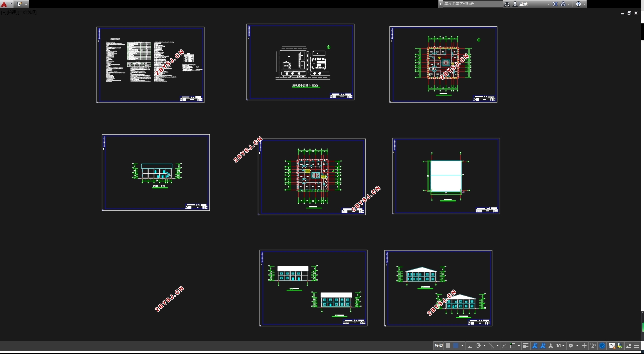
Task: Click the isolate objects icon
Action: 593,346
